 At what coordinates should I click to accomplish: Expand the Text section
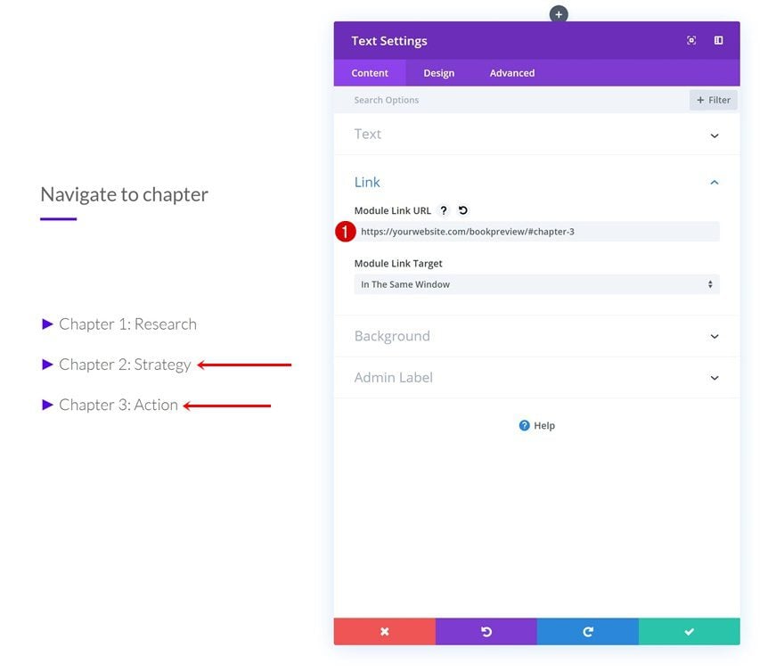coord(536,134)
